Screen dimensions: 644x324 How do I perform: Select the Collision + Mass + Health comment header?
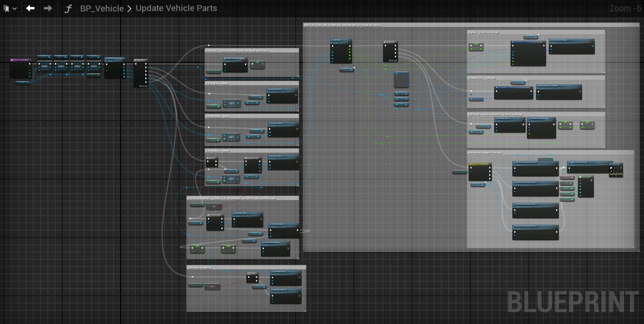(x=536, y=114)
